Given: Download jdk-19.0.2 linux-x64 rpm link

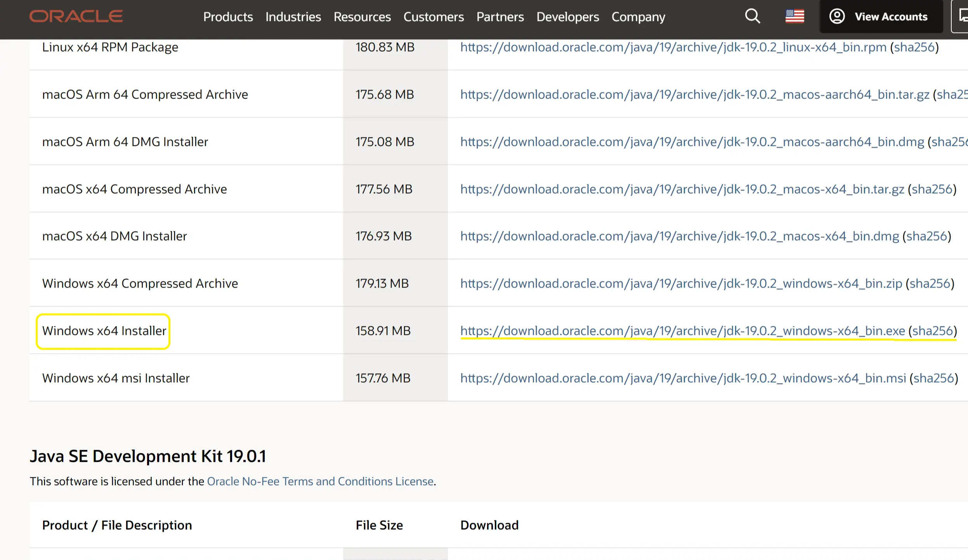Looking at the screenshot, I should (x=673, y=47).
